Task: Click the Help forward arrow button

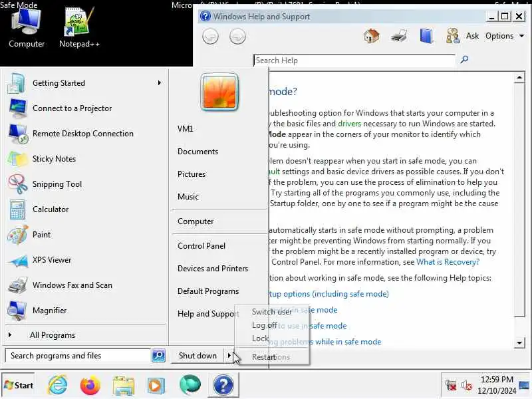Action: (237, 37)
